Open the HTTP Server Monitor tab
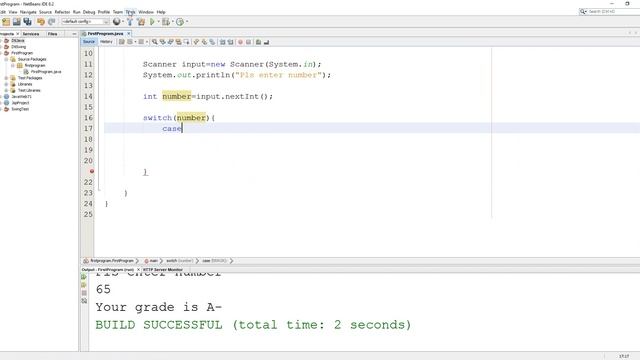640x360 pixels. (x=163, y=270)
